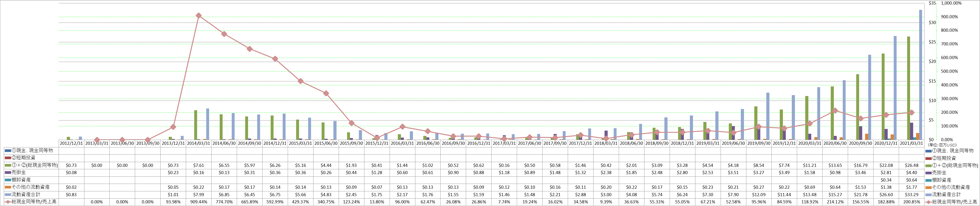Click the 774.70% ratio cell
This screenshot has width=980, height=206.
tap(224, 202)
